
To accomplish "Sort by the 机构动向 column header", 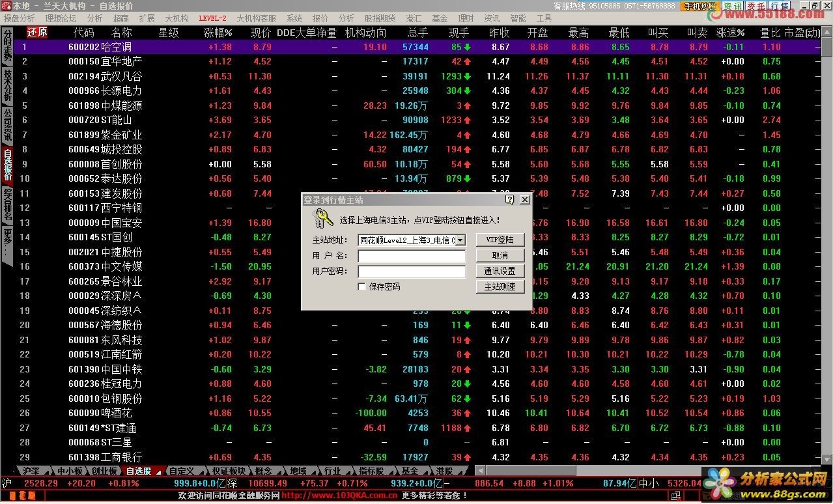I will point(365,33).
